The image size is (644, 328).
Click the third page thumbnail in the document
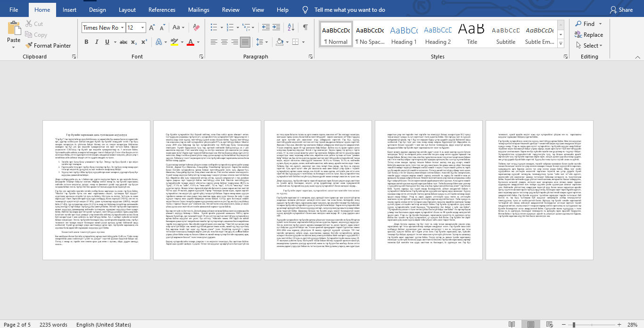pyautogui.click(x=318, y=190)
